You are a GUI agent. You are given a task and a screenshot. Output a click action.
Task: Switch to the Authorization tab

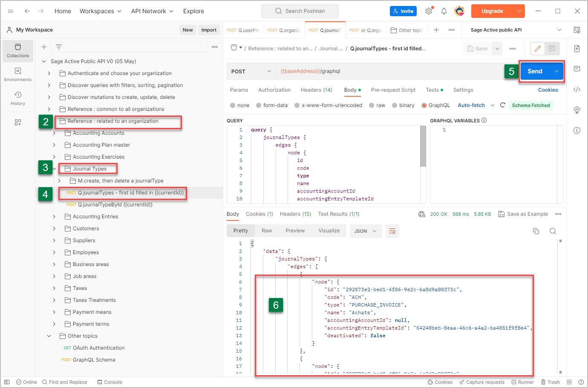tap(274, 90)
